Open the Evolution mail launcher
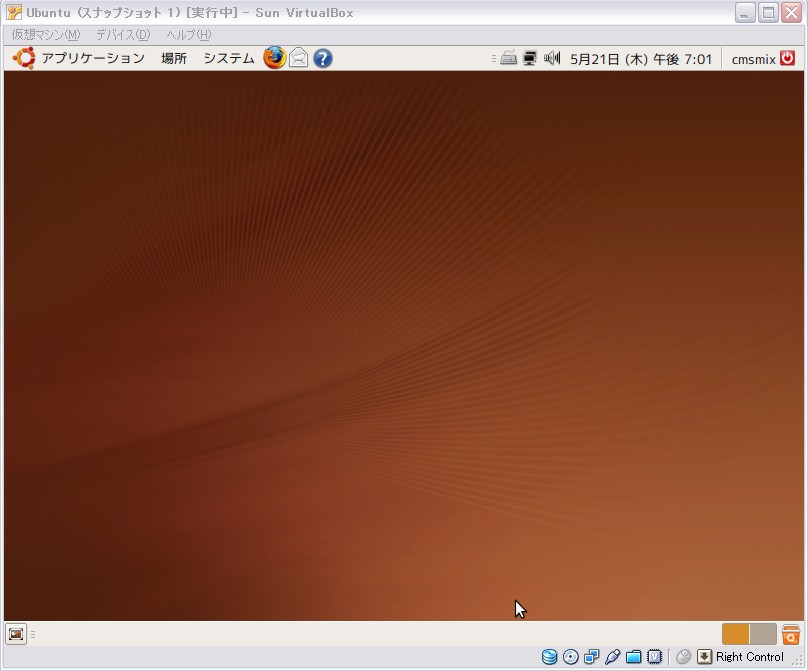Viewport: 808px width, 671px height. (298, 58)
